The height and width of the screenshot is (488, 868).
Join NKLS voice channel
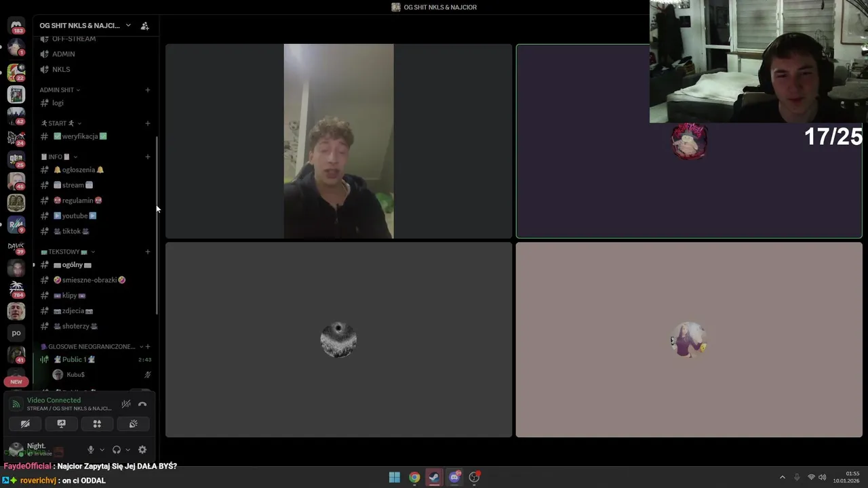coord(95,69)
